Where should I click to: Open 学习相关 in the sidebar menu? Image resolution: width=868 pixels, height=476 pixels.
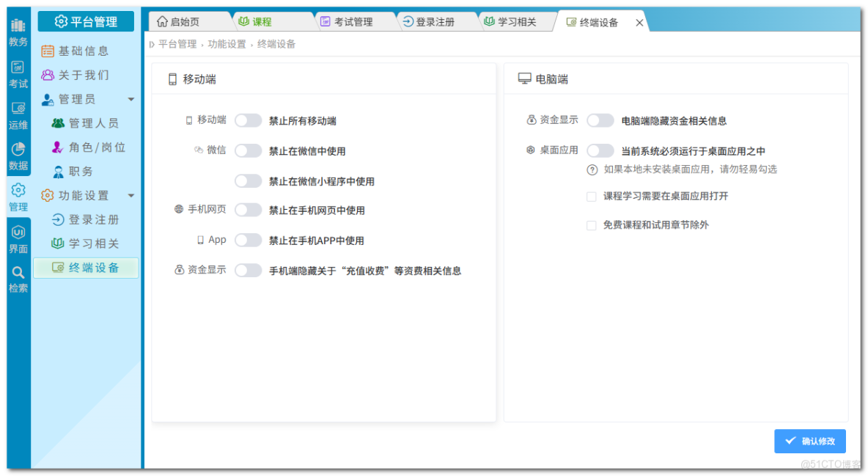pyautogui.click(x=85, y=243)
